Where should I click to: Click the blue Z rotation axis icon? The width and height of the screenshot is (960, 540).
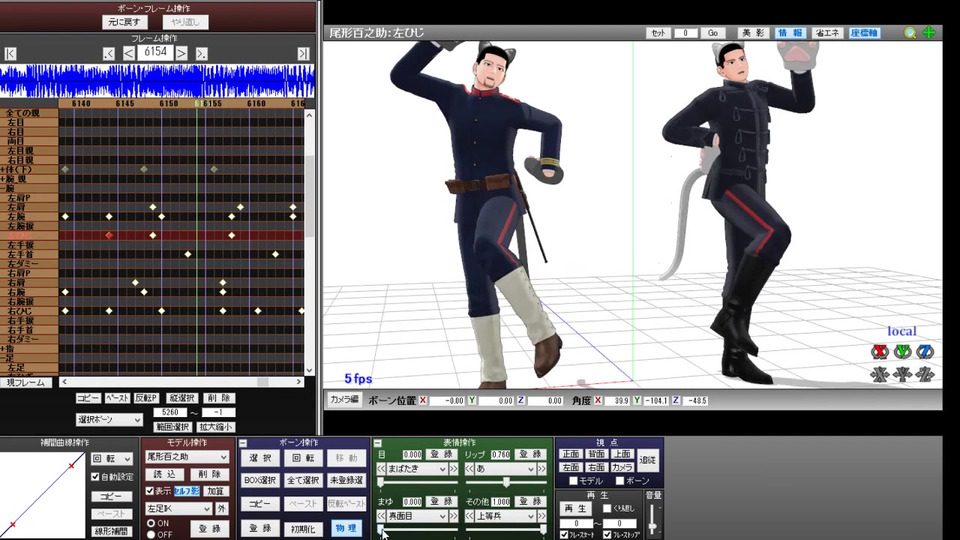[x=925, y=351]
